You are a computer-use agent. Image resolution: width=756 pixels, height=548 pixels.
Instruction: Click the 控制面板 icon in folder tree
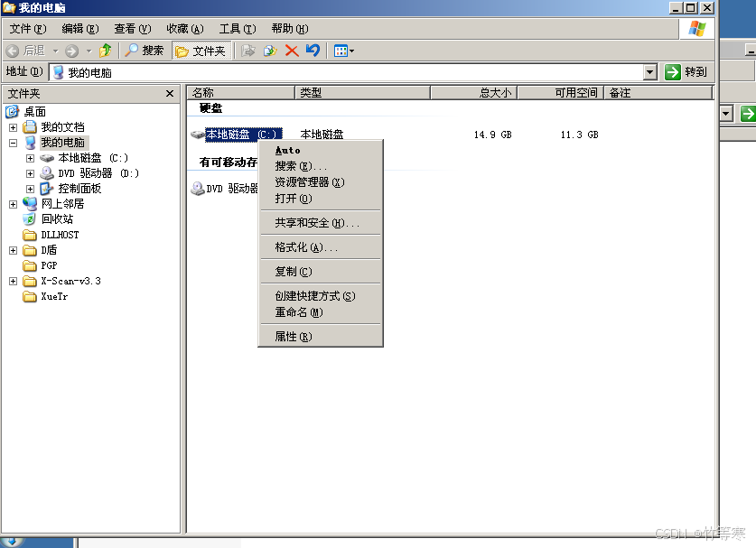[47, 189]
